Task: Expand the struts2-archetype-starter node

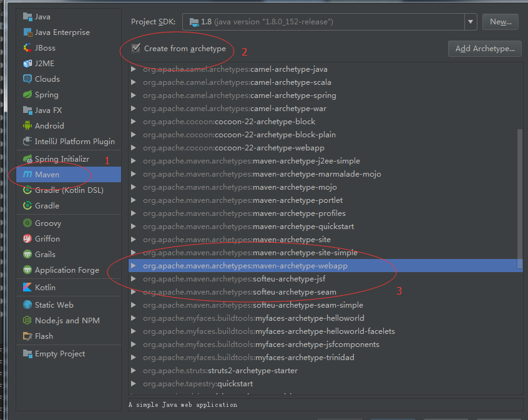Action: 134,371
